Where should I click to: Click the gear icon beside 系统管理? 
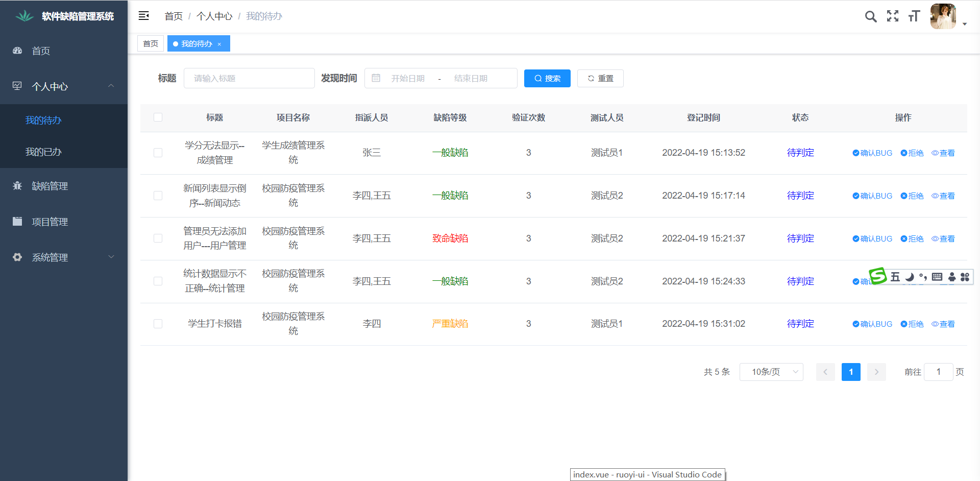coord(17,257)
